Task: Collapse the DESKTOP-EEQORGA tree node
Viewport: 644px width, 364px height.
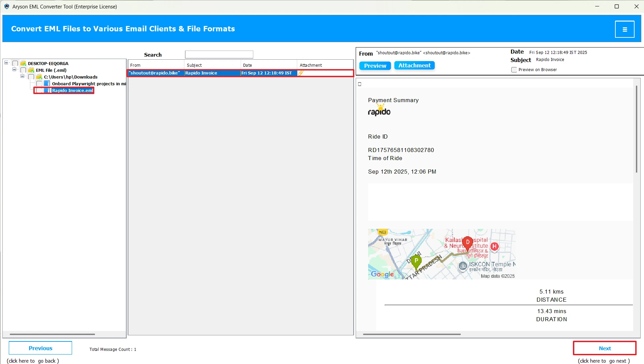Action: (x=6, y=63)
